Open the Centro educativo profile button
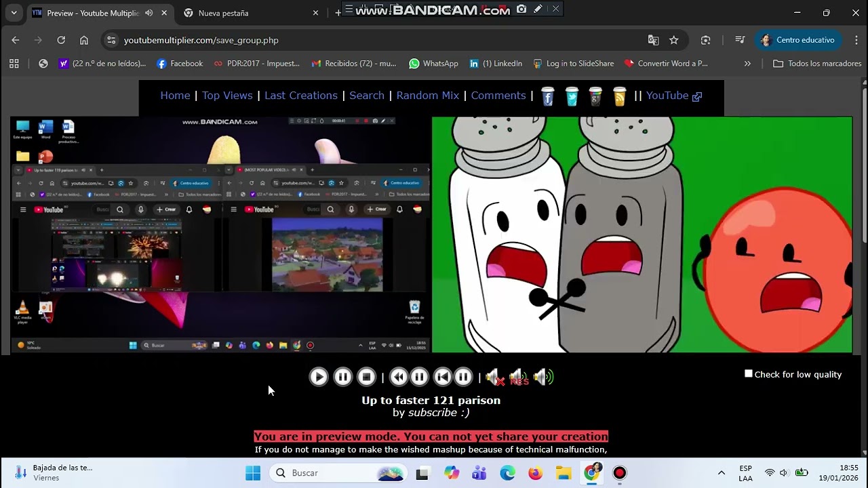The height and width of the screenshot is (488, 868). 798,40
